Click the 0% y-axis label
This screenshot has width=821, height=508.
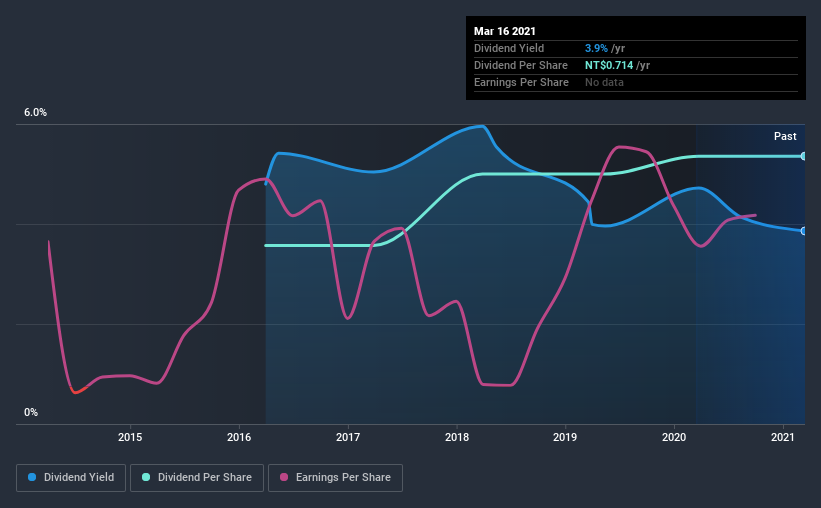pos(31,413)
